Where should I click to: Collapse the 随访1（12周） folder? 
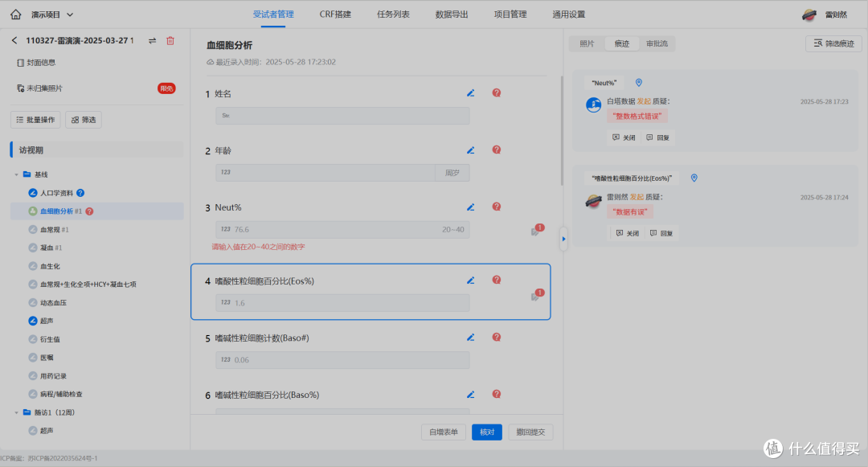click(16, 412)
